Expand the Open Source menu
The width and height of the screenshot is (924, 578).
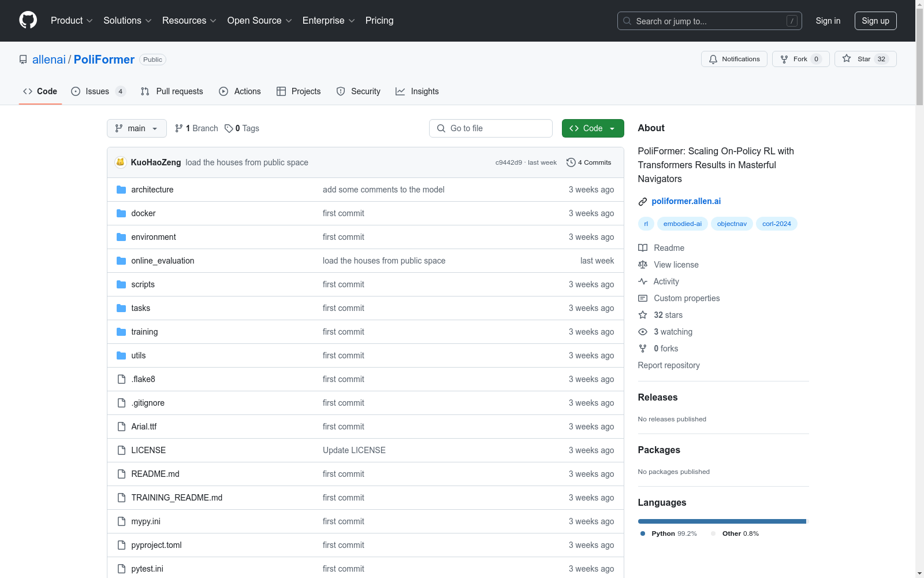260,20
